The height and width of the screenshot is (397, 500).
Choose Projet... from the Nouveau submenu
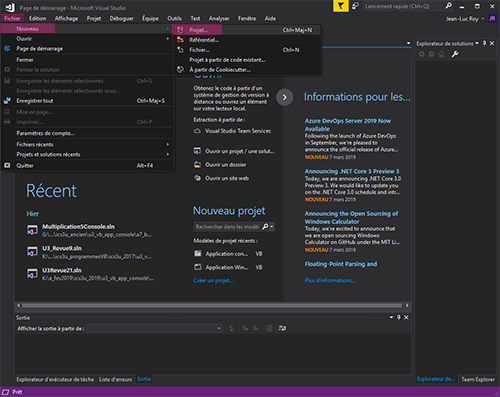pyautogui.click(x=247, y=30)
